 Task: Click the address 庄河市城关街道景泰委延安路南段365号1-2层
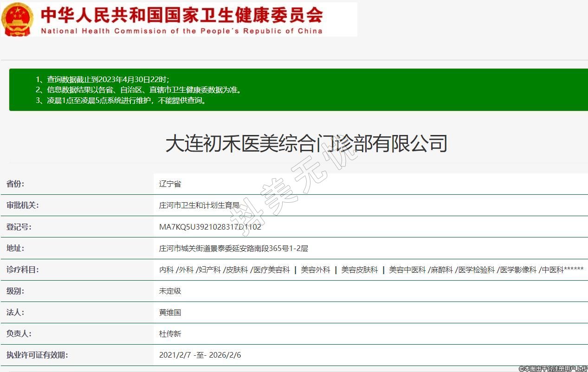233,248
